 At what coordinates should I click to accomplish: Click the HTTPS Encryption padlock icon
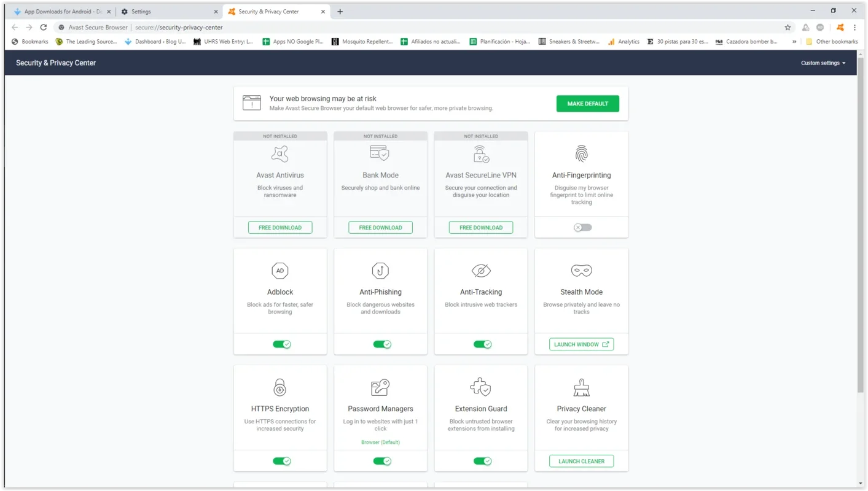tap(280, 387)
